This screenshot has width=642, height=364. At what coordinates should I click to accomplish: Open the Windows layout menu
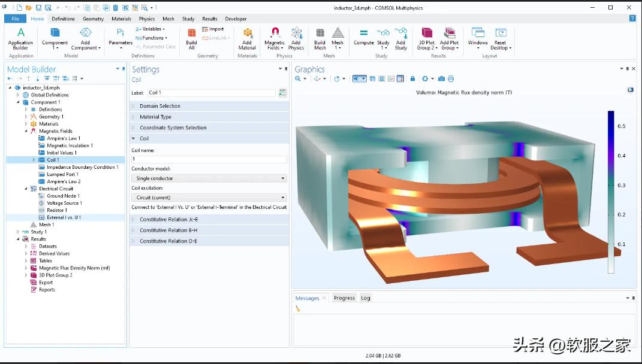pyautogui.click(x=477, y=40)
